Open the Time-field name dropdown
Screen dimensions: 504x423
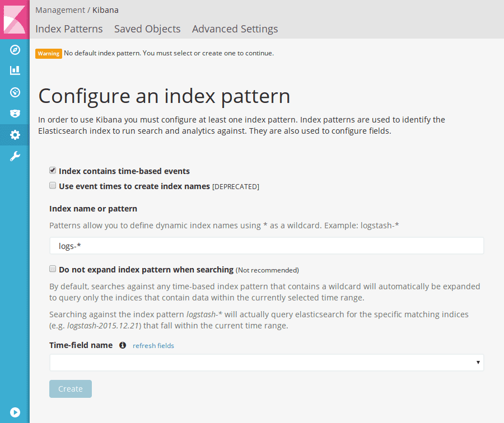click(267, 363)
